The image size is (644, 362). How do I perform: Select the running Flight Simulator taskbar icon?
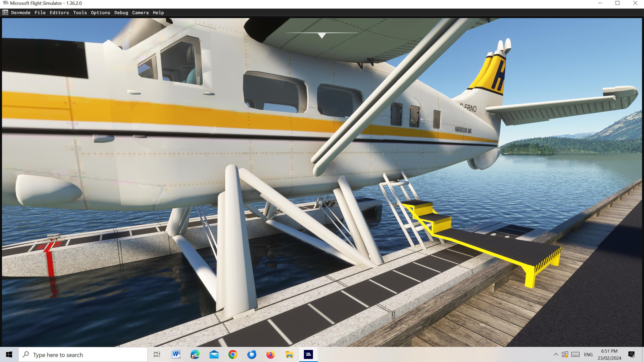[308, 355]
